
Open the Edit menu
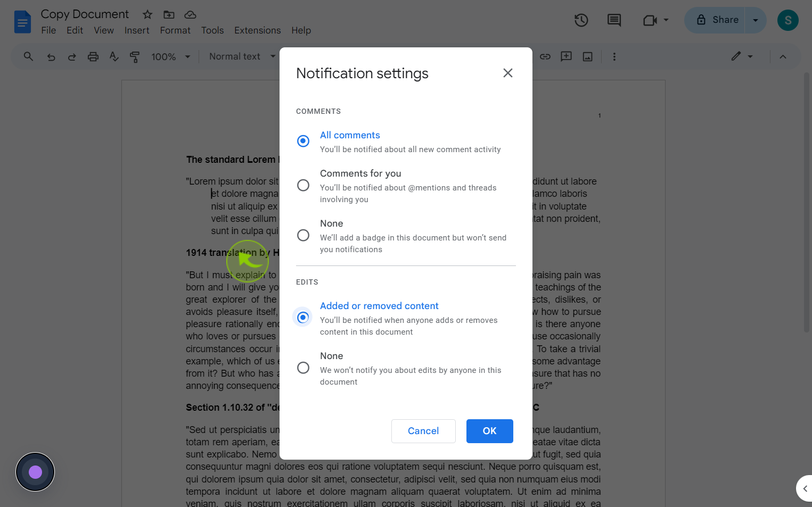click(75, 30)
